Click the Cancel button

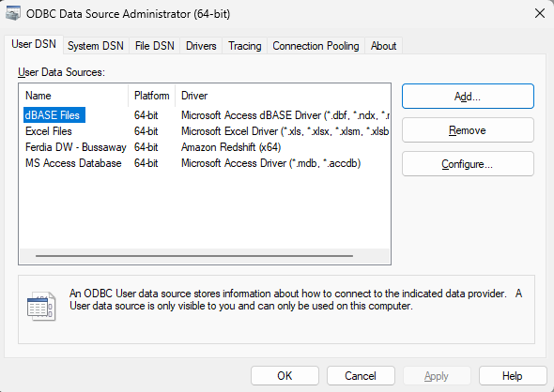(361, 376)
